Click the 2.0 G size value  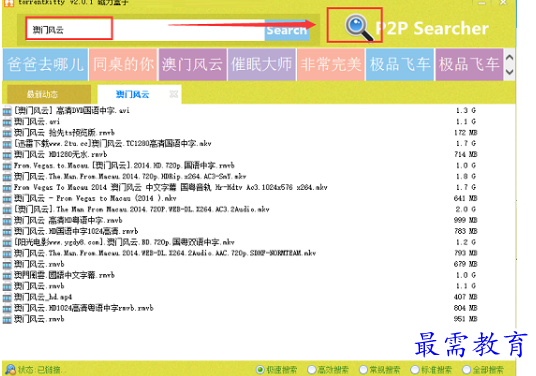coord(466,209)
